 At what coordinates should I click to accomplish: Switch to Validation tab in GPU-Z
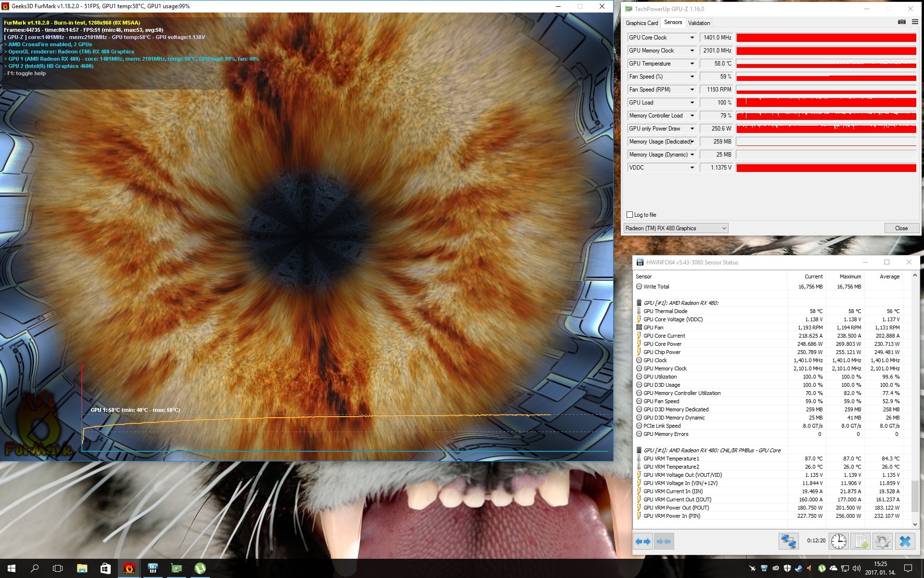pos(699,23)
